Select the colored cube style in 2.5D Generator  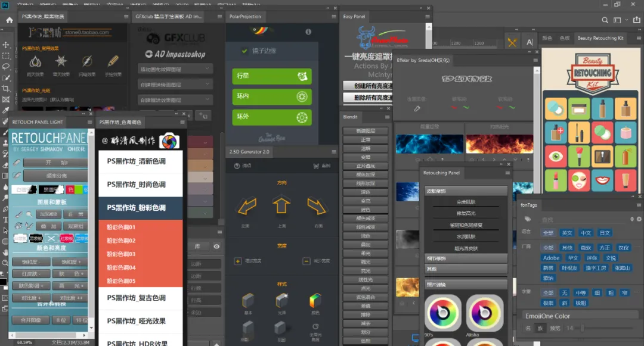(x=315, y=301)
